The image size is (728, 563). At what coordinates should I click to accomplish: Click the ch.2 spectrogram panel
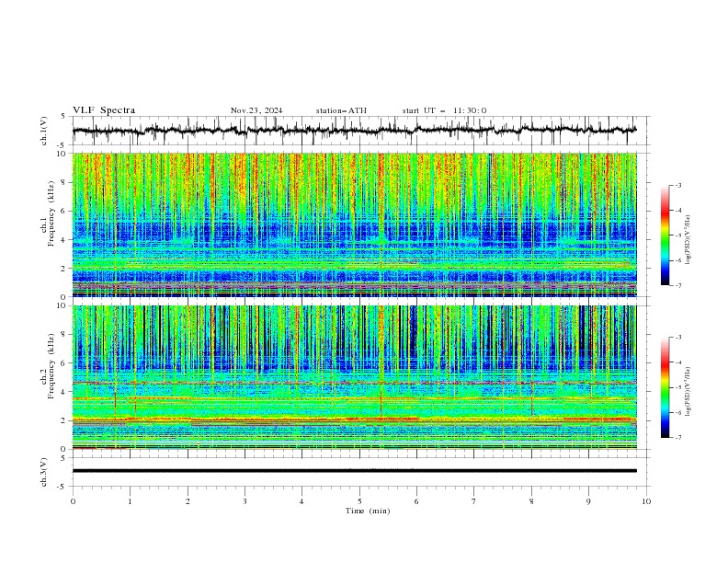(354, 377)
